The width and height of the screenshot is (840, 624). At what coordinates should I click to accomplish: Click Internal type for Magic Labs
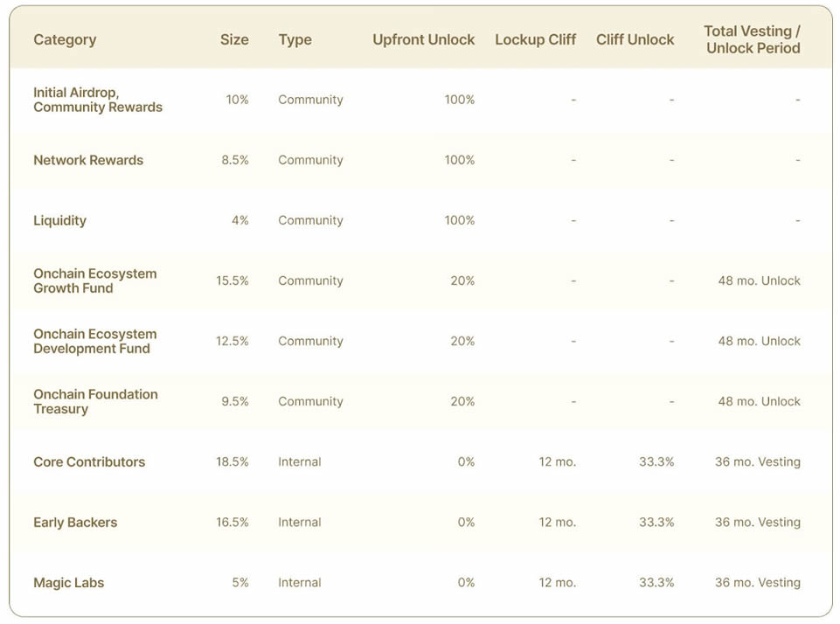coord(300,583)
